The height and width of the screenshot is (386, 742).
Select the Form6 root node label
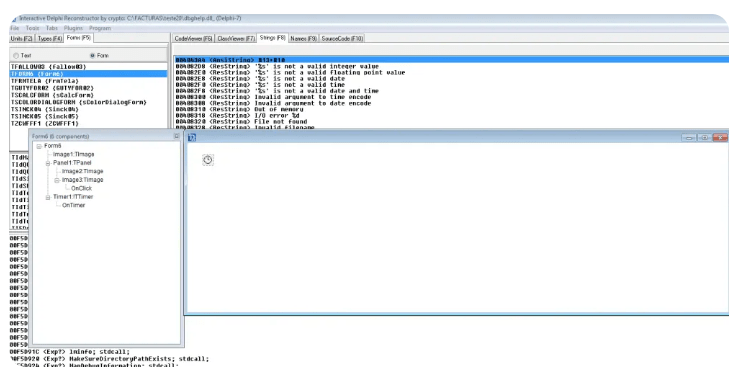click(x=53, y=146)
